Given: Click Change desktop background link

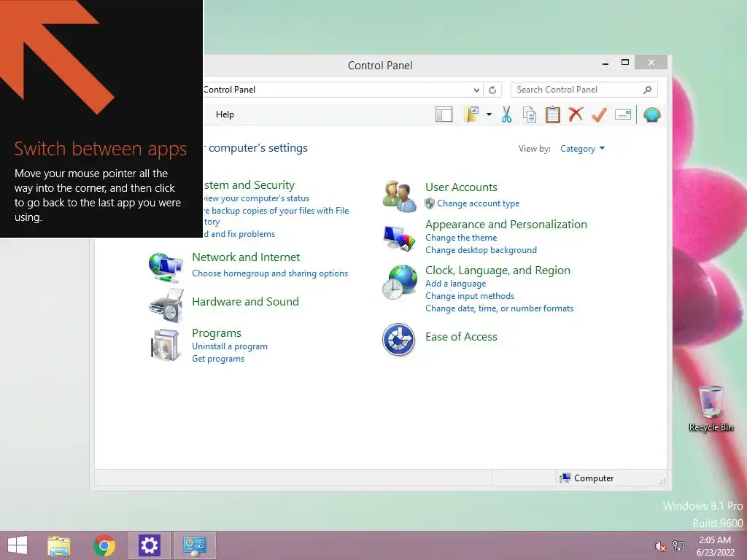Looking at the screenshot, I should [481, 250].
